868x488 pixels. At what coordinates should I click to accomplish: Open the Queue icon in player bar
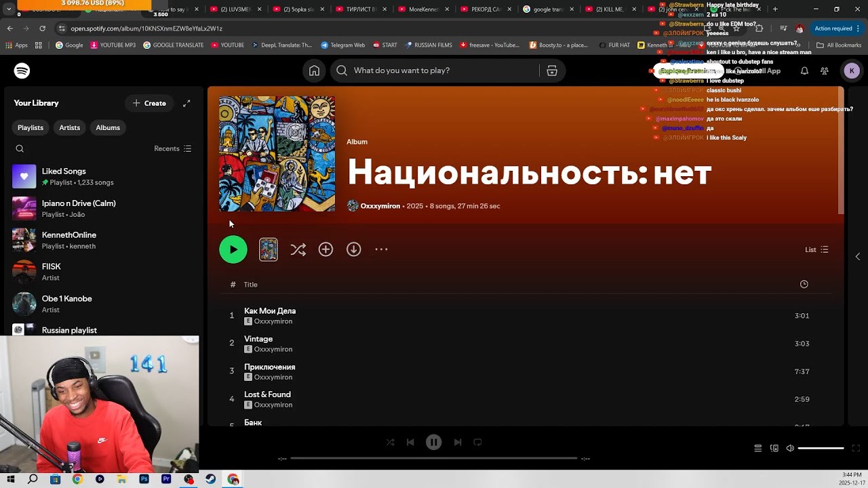(x=758, y=448)
